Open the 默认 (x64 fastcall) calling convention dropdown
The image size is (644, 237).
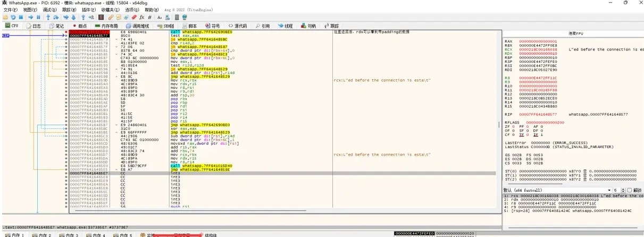coord(556,190)
